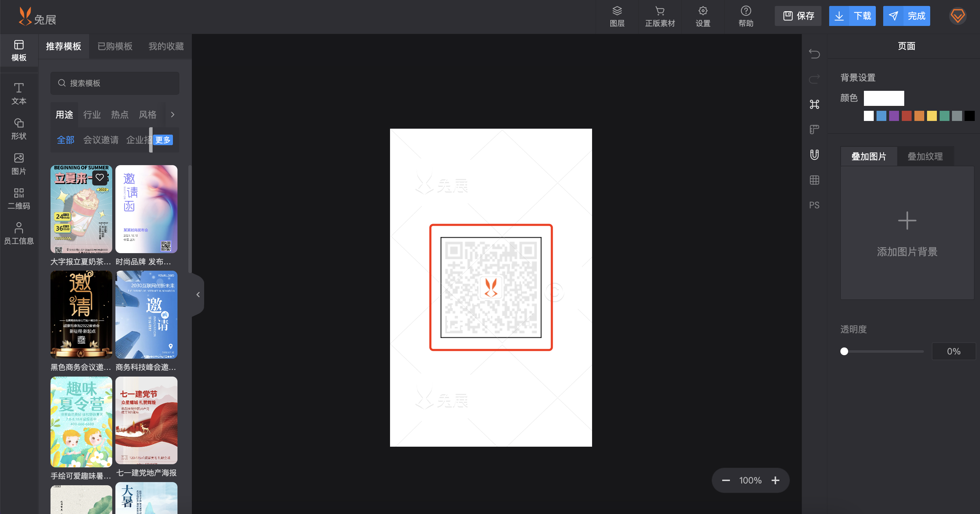Pick the yellow background swatch
Screen dimensions: 980x514
(932, 116)
